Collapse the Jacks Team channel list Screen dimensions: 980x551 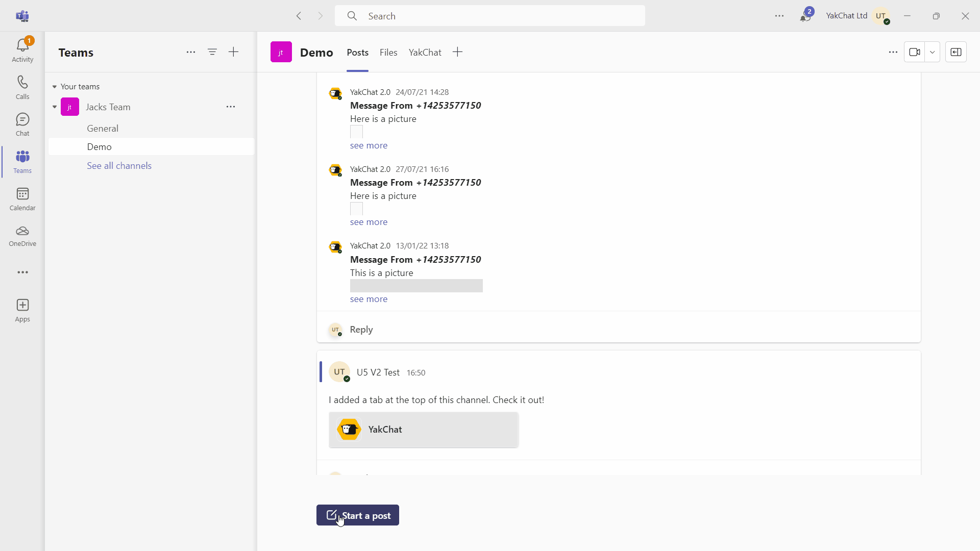click(x=55, y=107)
